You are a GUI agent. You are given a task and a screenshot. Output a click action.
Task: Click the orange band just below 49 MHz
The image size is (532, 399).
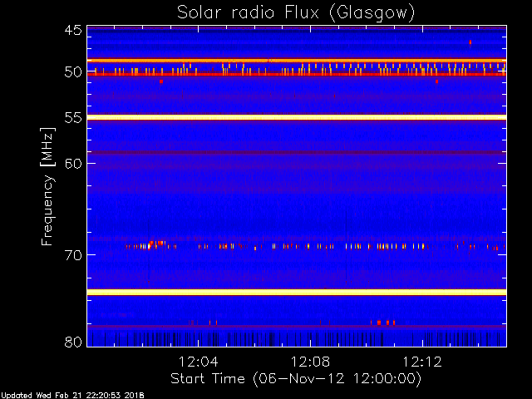[x=297, y=61]
